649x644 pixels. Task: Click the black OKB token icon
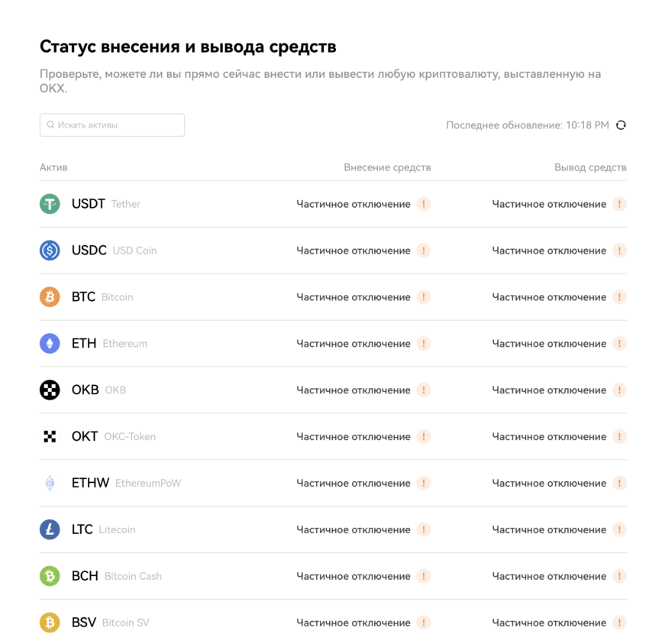(50, 390)
